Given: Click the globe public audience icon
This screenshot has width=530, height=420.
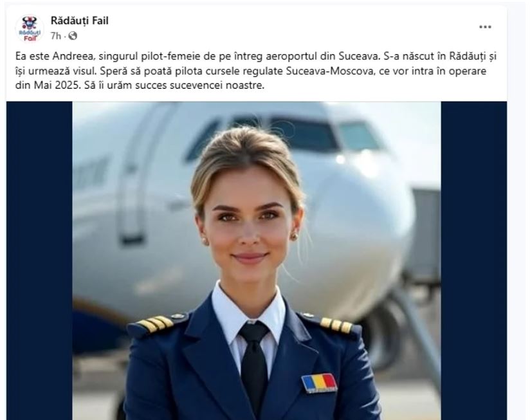Looking at the screenshot, I should (x=73, y=36).
